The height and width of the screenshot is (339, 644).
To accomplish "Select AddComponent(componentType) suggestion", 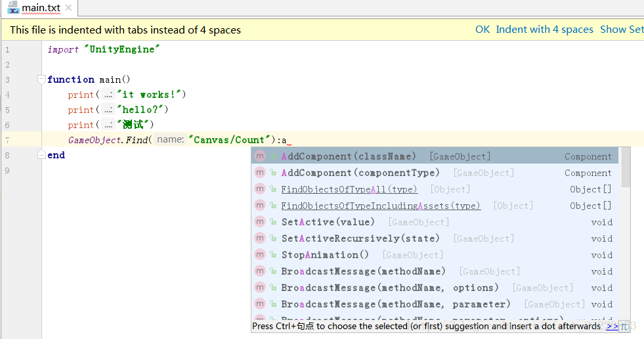I will 435,173.
